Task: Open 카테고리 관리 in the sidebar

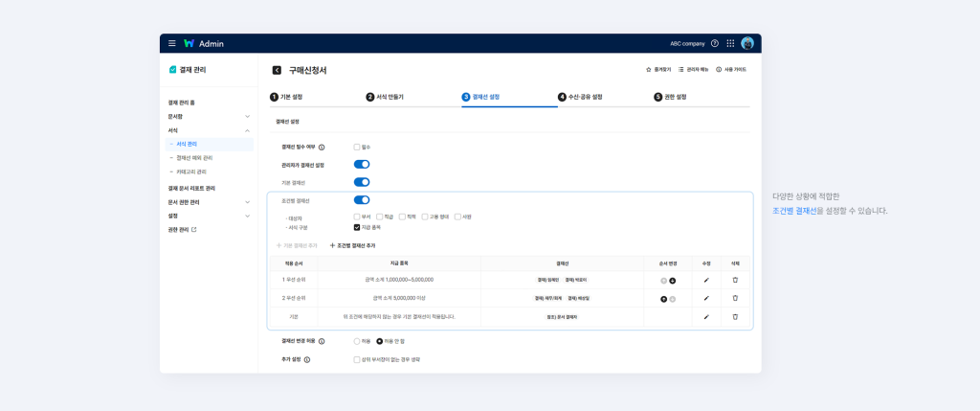Action: (x=191, y=171)
